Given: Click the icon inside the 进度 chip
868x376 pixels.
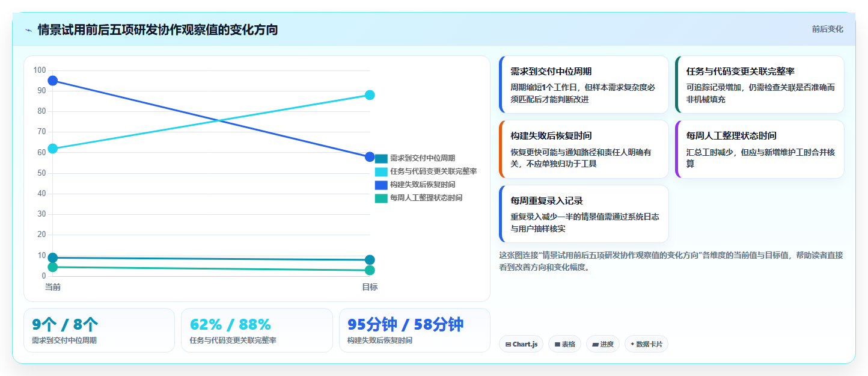Looking at the screenshot, I should point(595,345).
